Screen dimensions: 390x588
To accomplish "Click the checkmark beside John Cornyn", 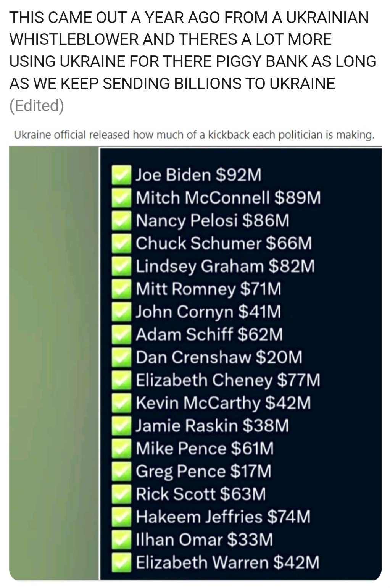I will (x=122, y=312).
